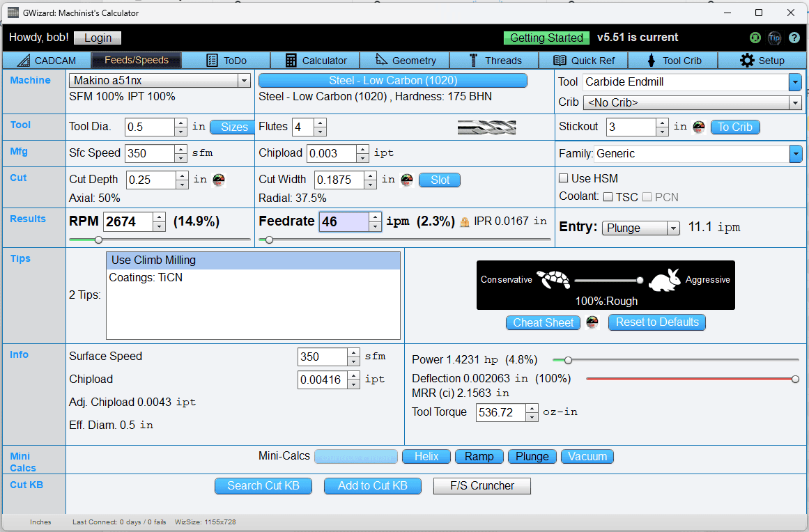The image size is (809, 532).
Task: Switch to the Threads tab
Action: (495, 61)
